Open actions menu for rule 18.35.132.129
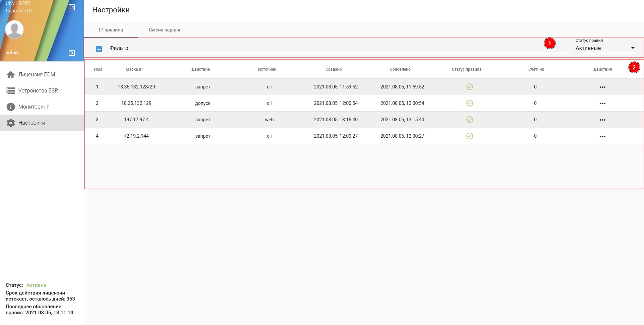Viewport: 644px width, 325px height. click(x=602, y=104)
